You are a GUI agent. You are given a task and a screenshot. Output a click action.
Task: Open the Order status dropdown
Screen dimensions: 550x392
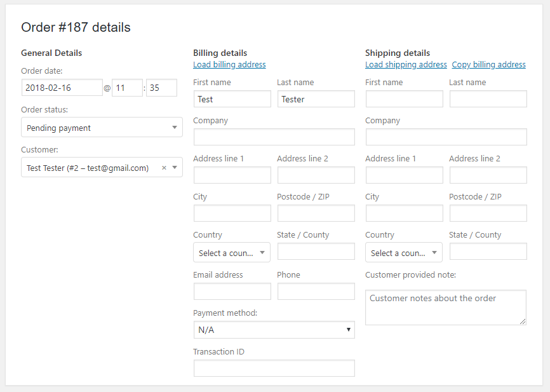(x=102, y=128)
